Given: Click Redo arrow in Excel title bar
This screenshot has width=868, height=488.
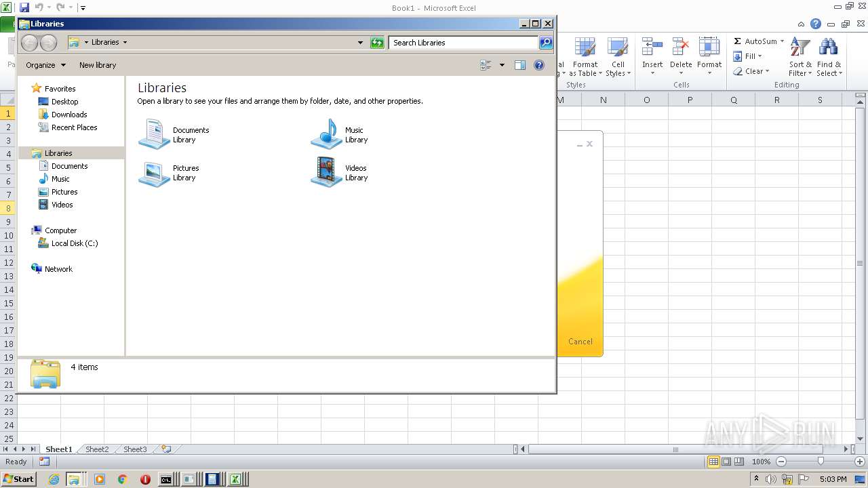Looking at the screenshot, I should (60, 7).
